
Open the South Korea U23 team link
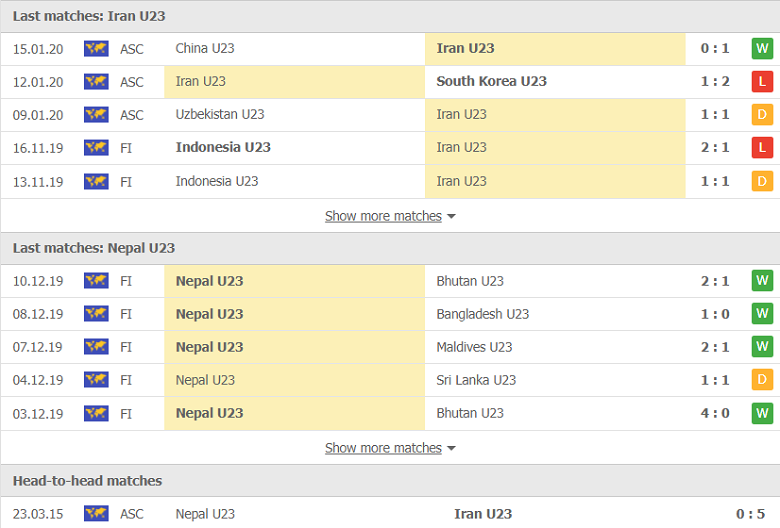pos(491,81)
